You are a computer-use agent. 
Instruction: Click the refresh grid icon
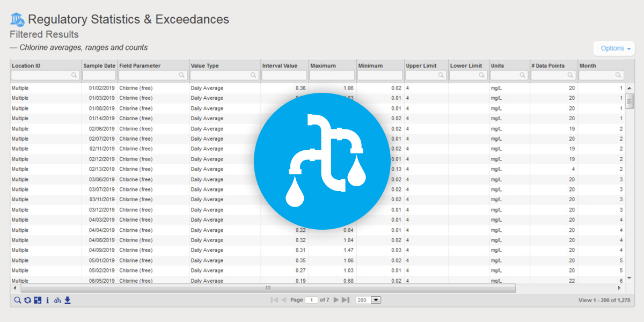pyautogui.click(x=27, y=300)
